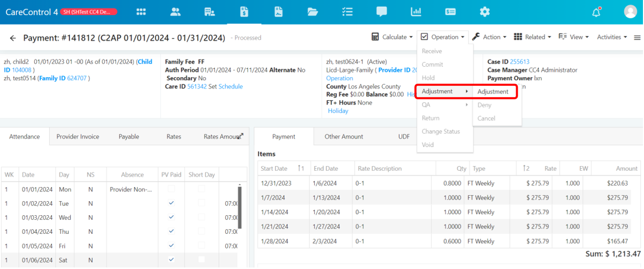Open Case ID 255613 link
Screen dimensions: 644x269
[520, 62]
